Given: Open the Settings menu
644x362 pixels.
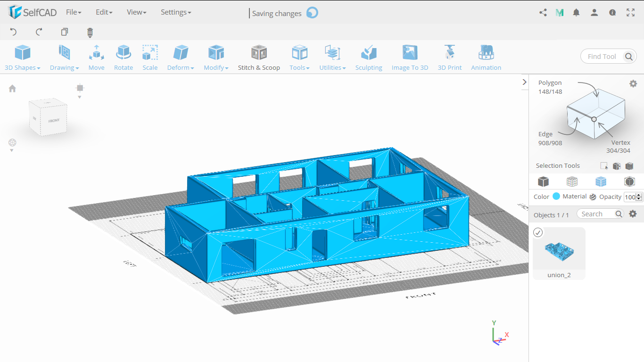Looking at the screenshot, I should 176,12.
